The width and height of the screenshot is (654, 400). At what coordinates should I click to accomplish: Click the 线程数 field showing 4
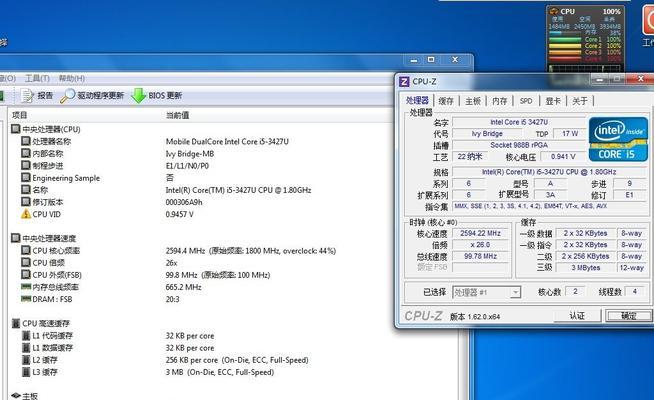[634, 292]
